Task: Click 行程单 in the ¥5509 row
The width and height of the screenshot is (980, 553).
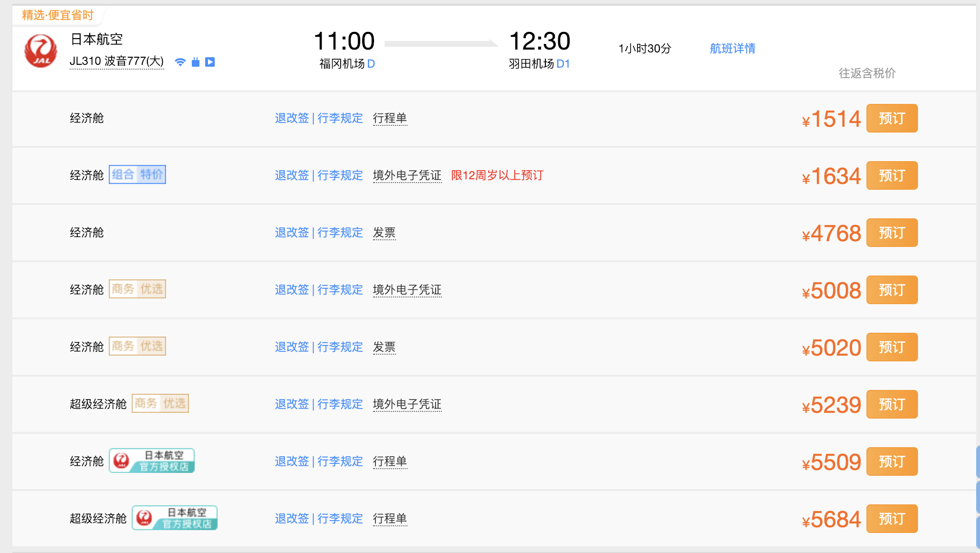Action: point(390,461)
